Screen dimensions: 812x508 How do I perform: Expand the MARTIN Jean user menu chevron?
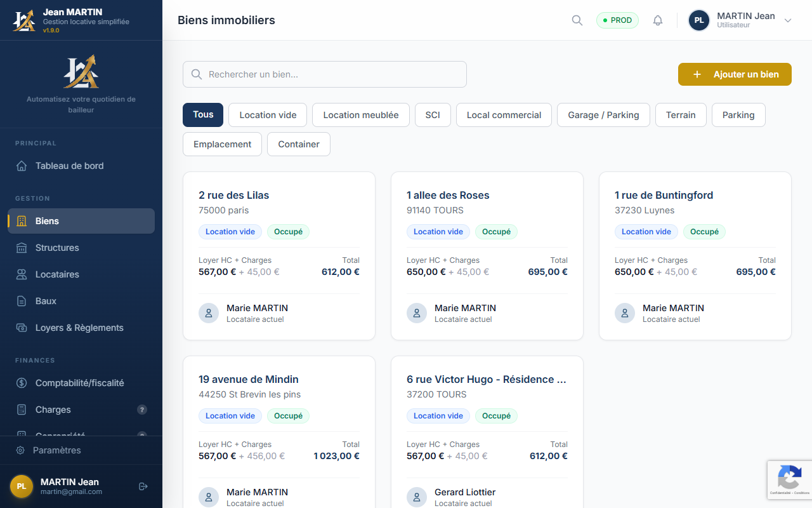(788, 20)
